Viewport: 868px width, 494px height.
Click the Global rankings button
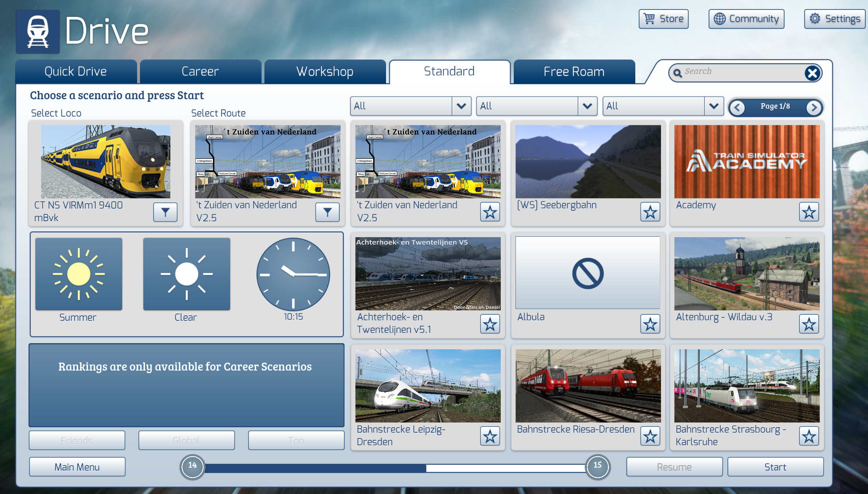pos(187,440)
